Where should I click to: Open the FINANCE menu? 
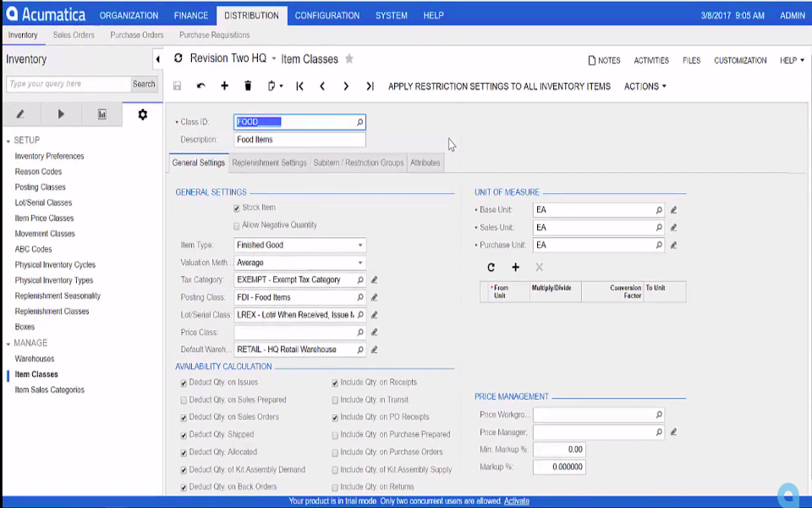191,15
